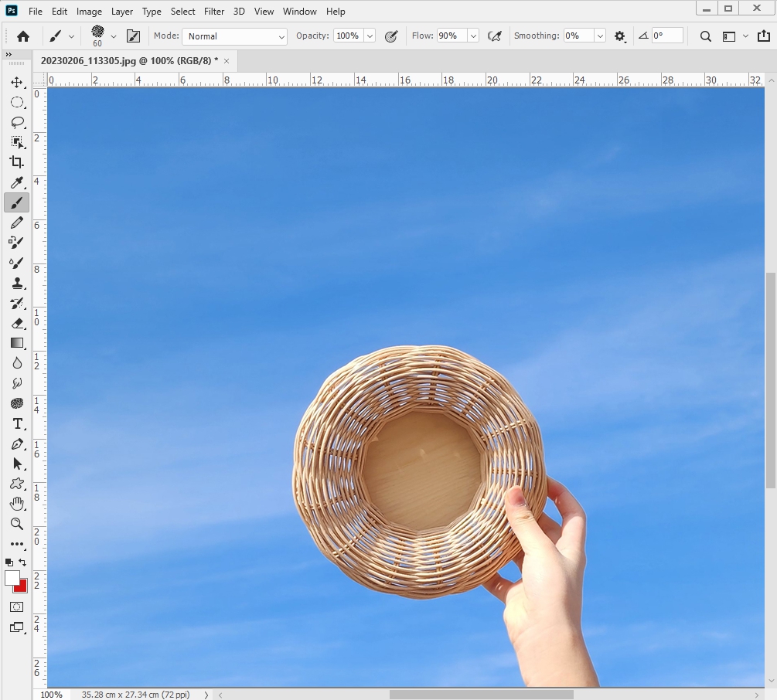Select the Pen tool
The width and height of the screenshot is (777, 700).
click(17, 444)
